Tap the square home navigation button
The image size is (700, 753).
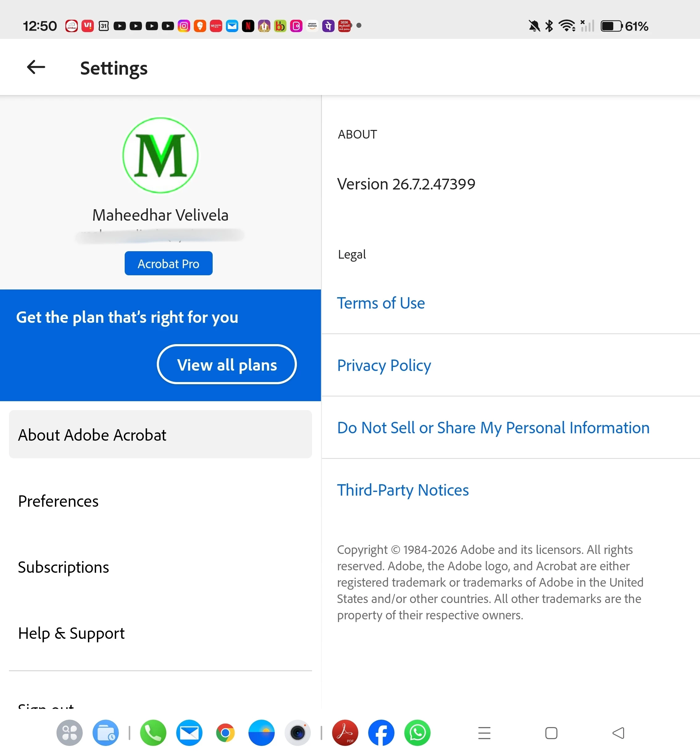pyautogui.click(x=551, y=733)
